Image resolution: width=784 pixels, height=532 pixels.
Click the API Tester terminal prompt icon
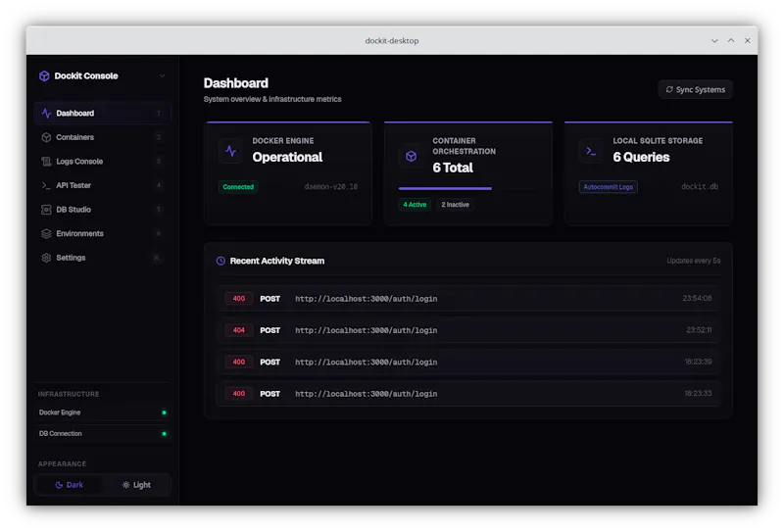tap(46, 185)
